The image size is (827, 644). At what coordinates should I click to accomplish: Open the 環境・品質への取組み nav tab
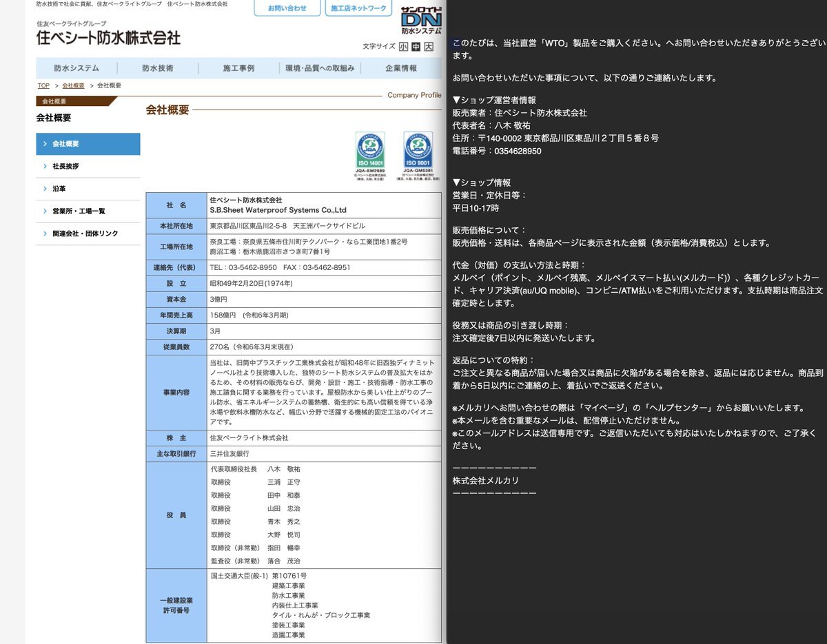(x=320, y=68)
